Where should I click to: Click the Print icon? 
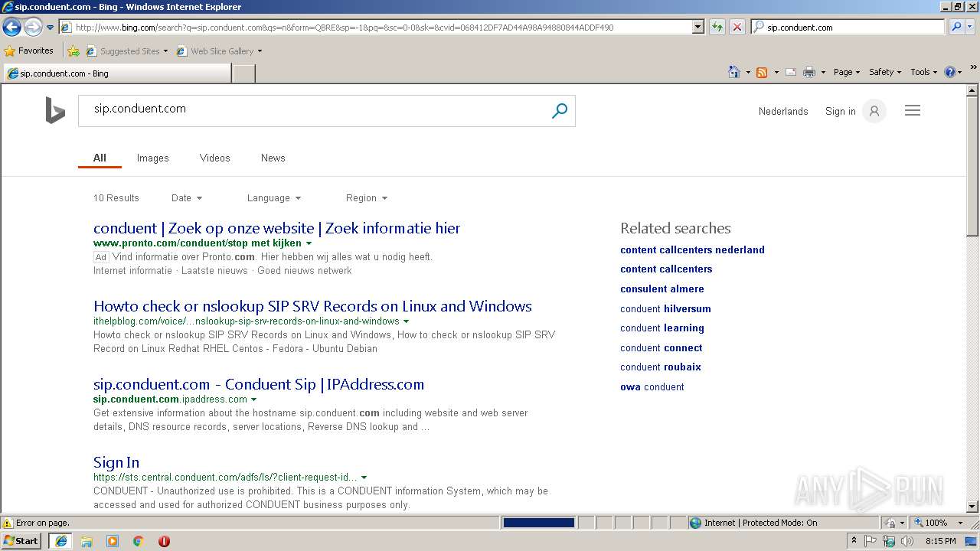click(x=809, y=72)
